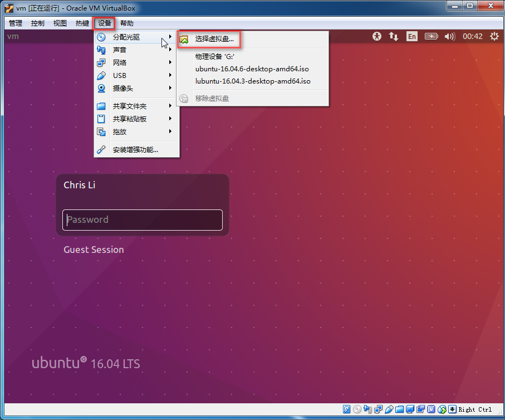Click the 分配光驱 optical disc icon
The height and width of the screenshot is (420, 505).
pos(101,37)
